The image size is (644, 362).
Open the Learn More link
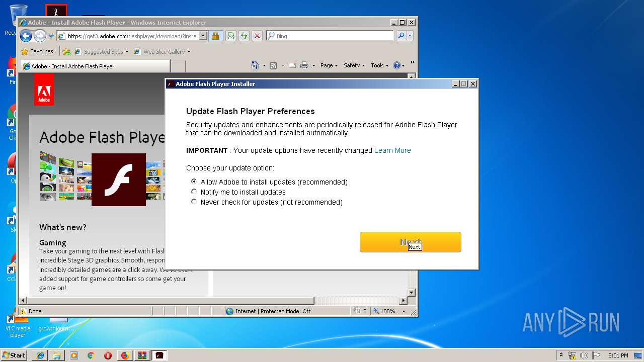coord(392,150)
